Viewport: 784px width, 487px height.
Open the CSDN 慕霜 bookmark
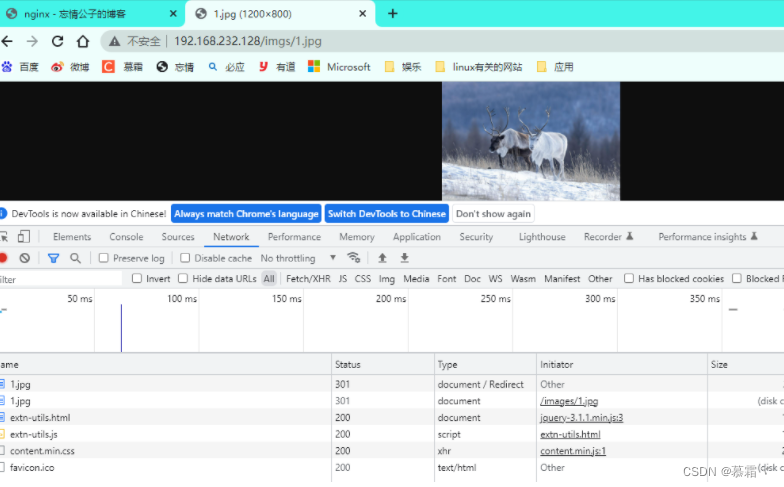coord(123,67)
